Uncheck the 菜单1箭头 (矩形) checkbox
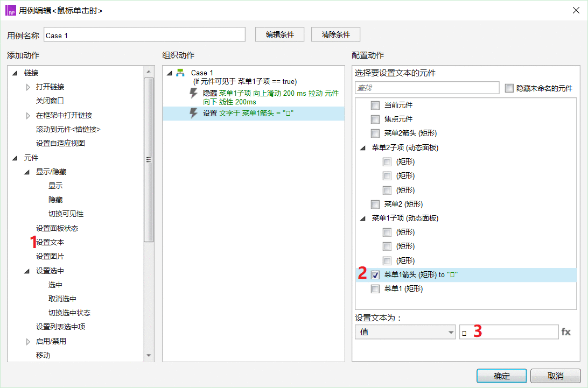 click(x=375, y=274)
